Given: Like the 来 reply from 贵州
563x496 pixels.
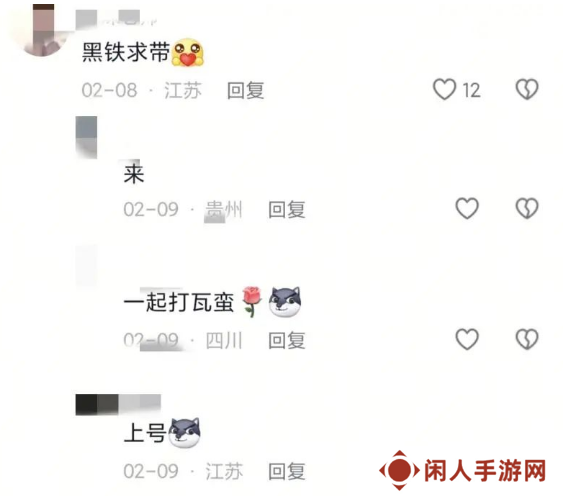Looking at the screenshot, I should point(467,208).
